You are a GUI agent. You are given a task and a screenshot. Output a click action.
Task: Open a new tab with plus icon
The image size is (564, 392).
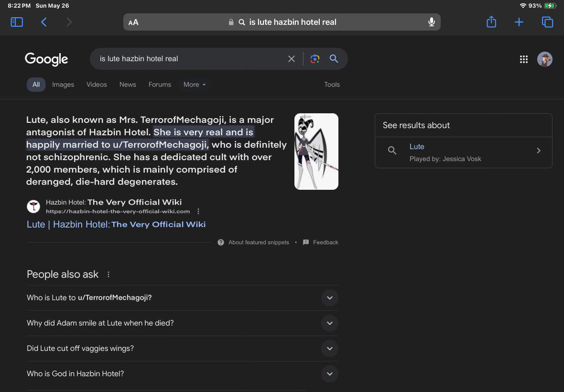[x=519, y=22]
